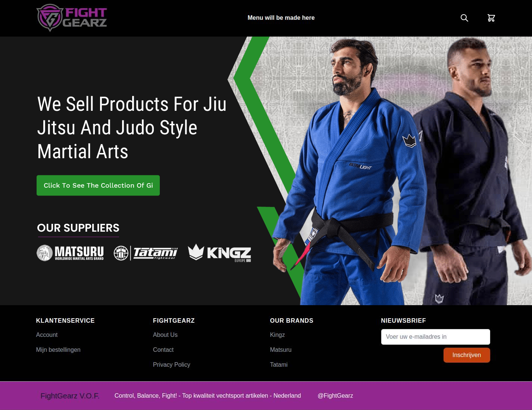532x410 pixels.
Task: Select the Kingz Europe supplier logo
Action: 220,253
